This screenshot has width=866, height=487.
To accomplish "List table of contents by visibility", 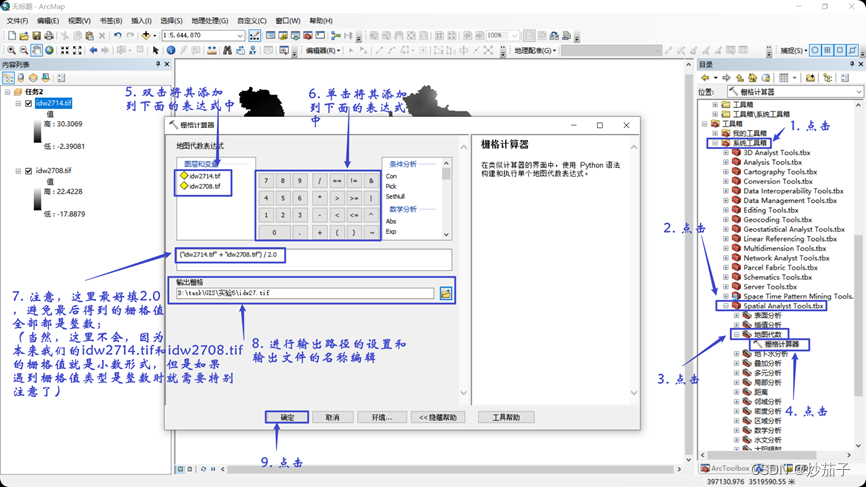I will 33,78.
